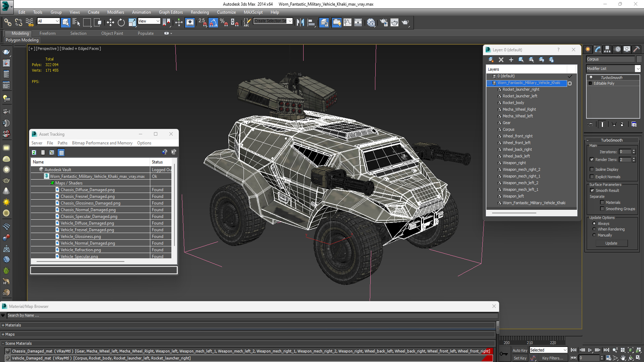Click the TurboSmooth Update button
This screenshot has height=362, width=644.
pos(611,243)
